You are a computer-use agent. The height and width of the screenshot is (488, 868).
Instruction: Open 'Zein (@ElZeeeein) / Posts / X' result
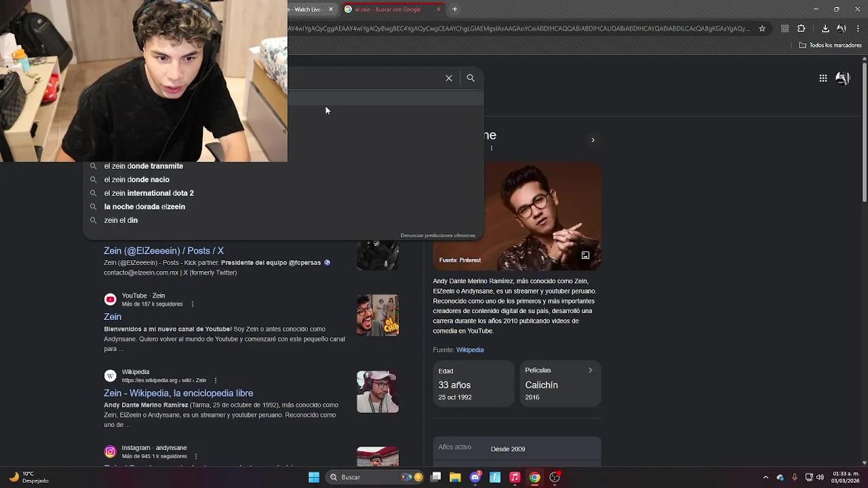tap(163, 251)
